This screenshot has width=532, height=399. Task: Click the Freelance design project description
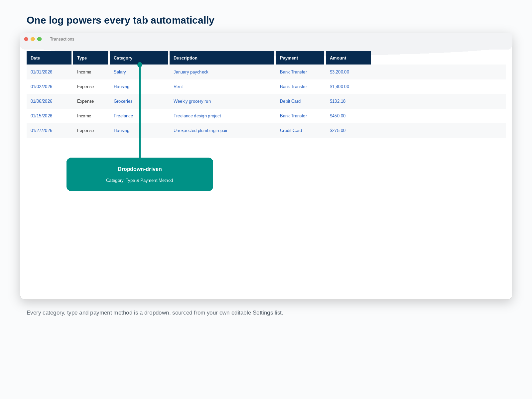[x=197, y=116]
